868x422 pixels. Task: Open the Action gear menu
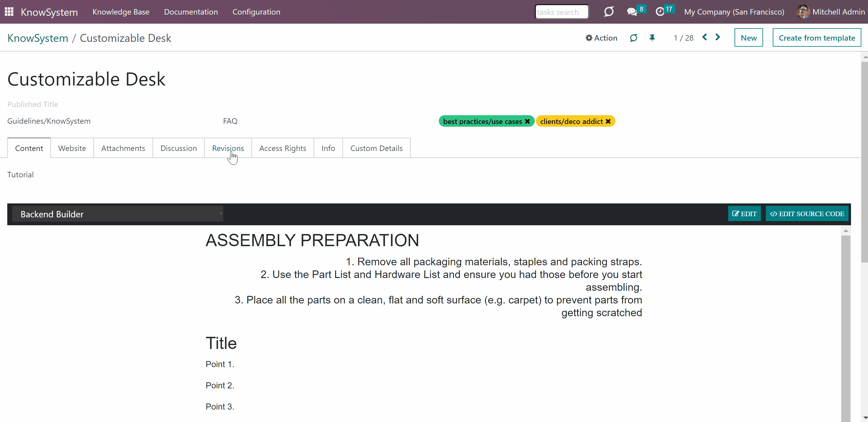click(601, 38)
